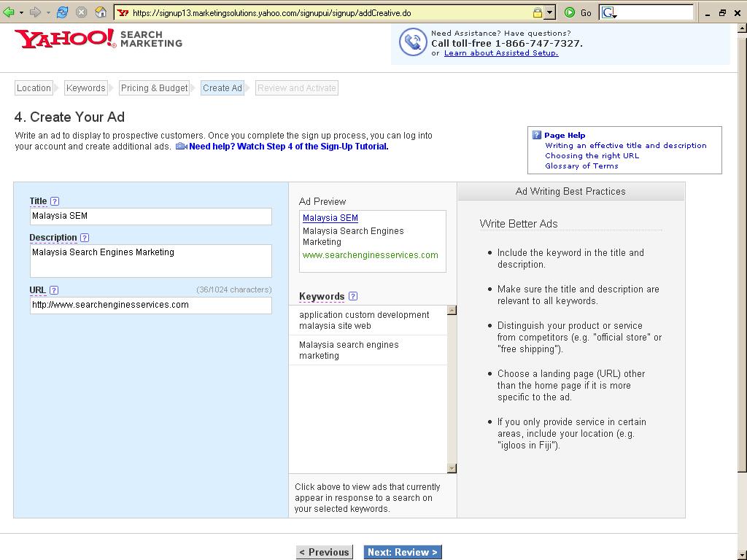The image size is (747, 560).
Task: Click the Description field label
Action: [53, 238]
